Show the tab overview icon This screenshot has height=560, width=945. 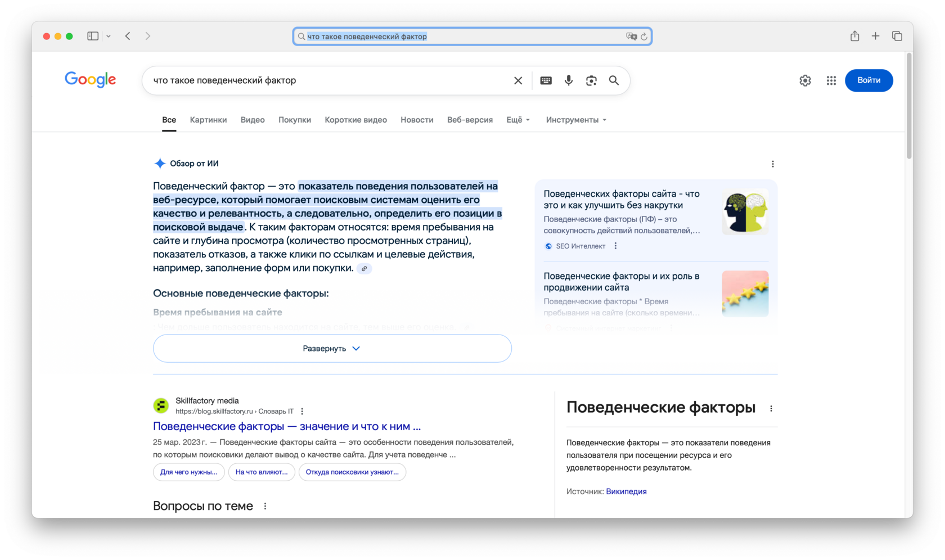click(x=897, y=36)
